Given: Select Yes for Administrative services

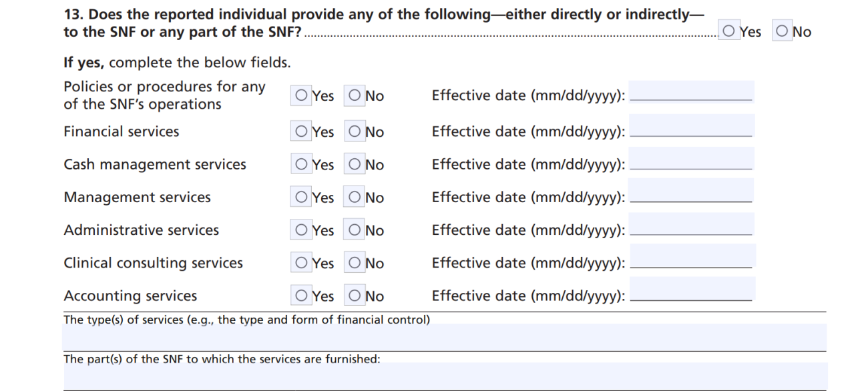Looking at the screenshot, I should point(301,229).
